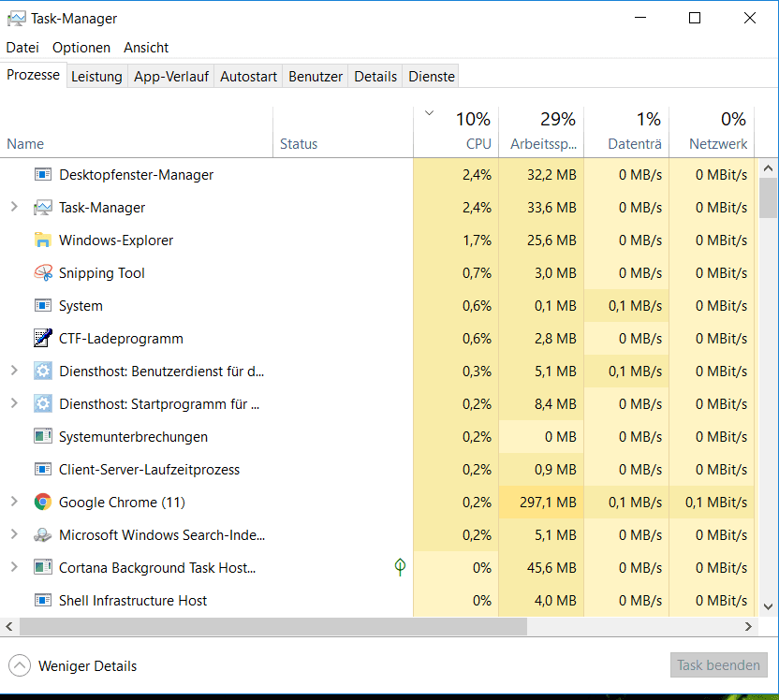Click the Microsoft Windows Search-Indexer icon

pos(43,534)
